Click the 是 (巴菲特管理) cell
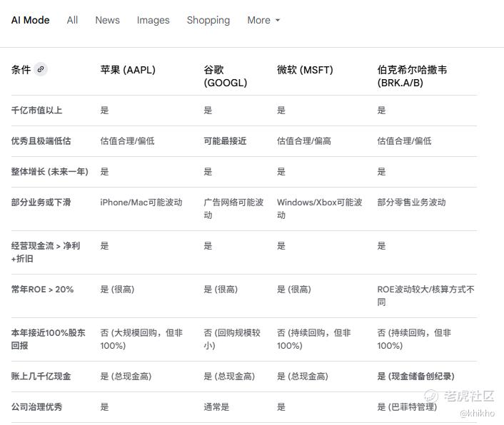The width and height of the screenshot is (504, 425). [407, 407]
